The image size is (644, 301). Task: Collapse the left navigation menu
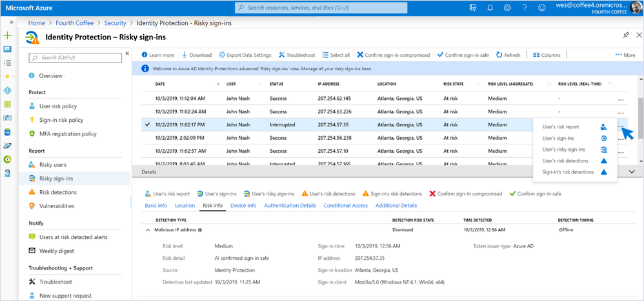[127, 53]
